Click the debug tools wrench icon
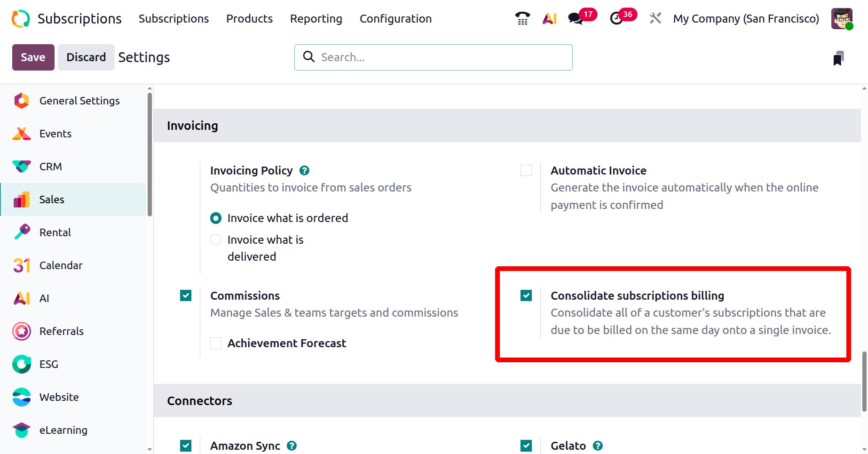Viewport: 868px width, 454px height. 655,18
